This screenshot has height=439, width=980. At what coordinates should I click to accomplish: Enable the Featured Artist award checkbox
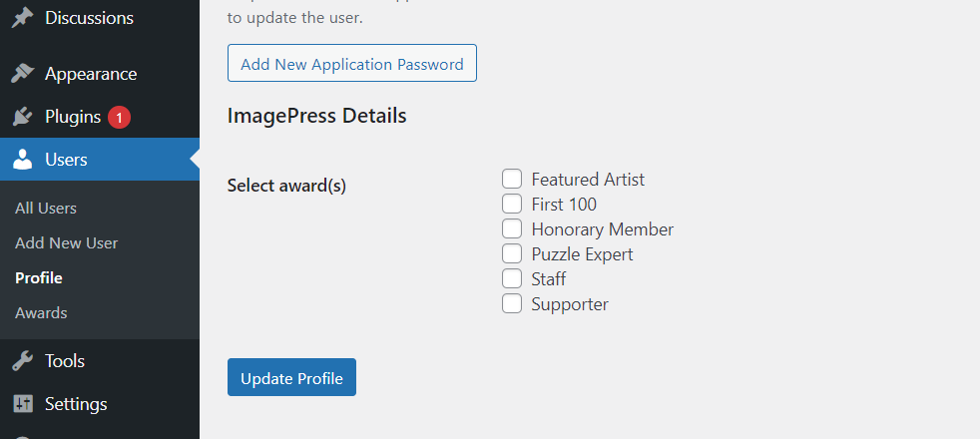(x=512, y=180)
